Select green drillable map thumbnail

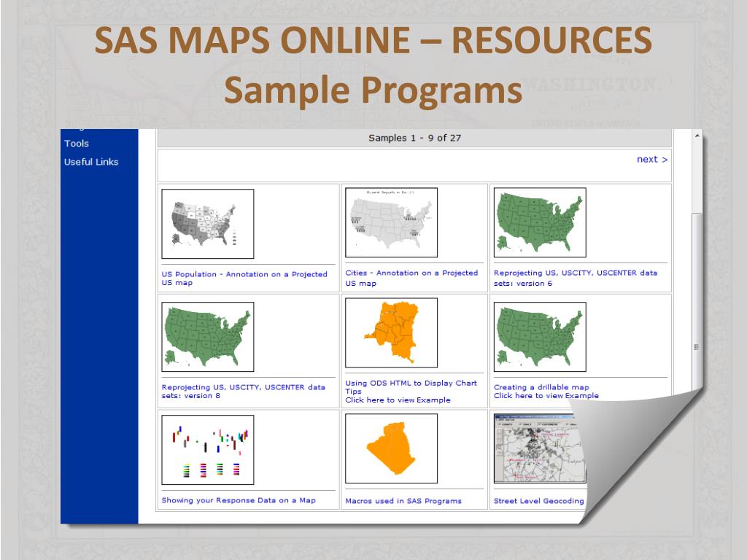pos(540,337)
